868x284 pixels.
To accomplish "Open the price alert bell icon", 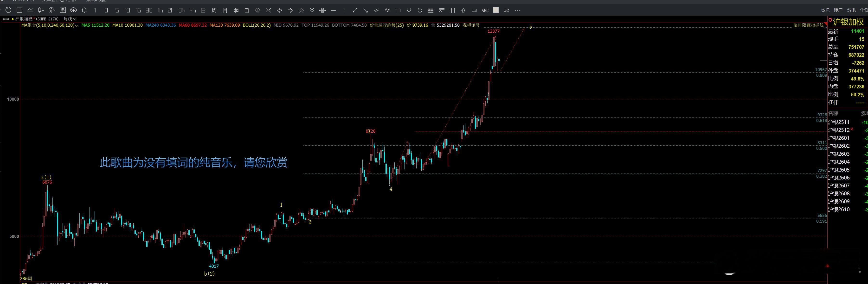I will [x=84, y=10].
